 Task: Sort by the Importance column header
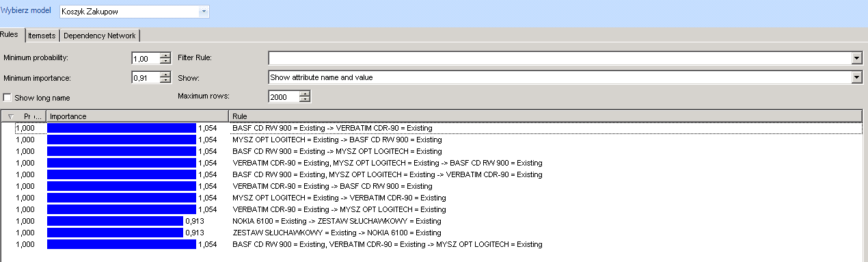(137, 116)
